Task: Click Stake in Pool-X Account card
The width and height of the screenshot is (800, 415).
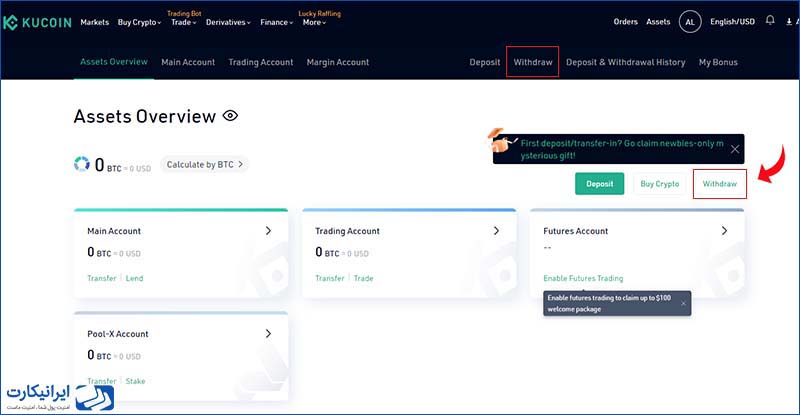Action: point(135,381)
